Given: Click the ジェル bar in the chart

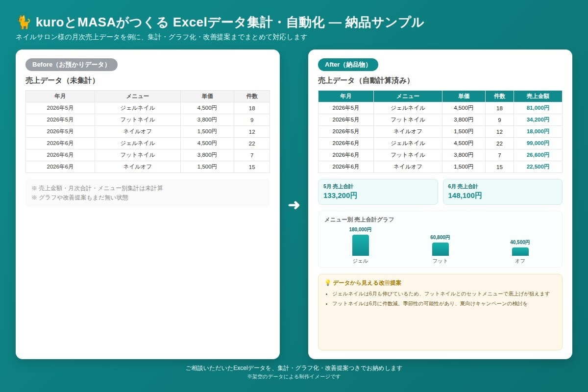Looking at the screenshot, I should (x=360, y=245).
